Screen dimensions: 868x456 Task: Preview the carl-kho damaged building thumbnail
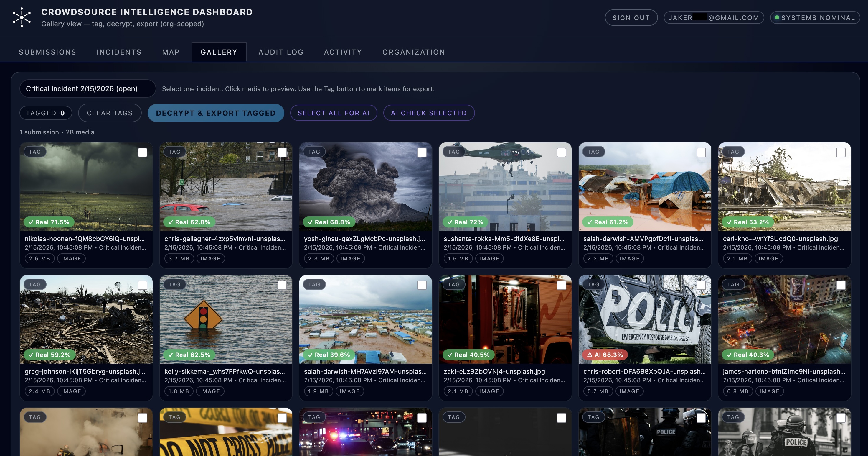(784, 187)
